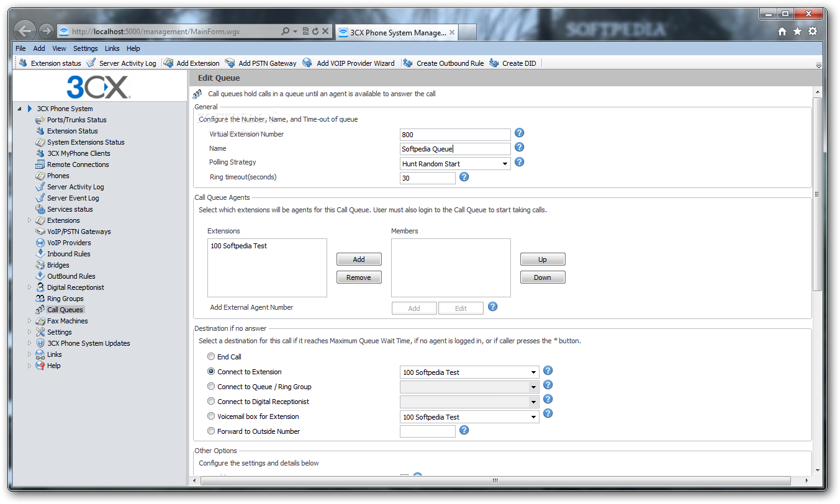This screenshot has height=504, width=840.
Task: Select Forward to Outside Number radio button
Action: coord(211,431)
